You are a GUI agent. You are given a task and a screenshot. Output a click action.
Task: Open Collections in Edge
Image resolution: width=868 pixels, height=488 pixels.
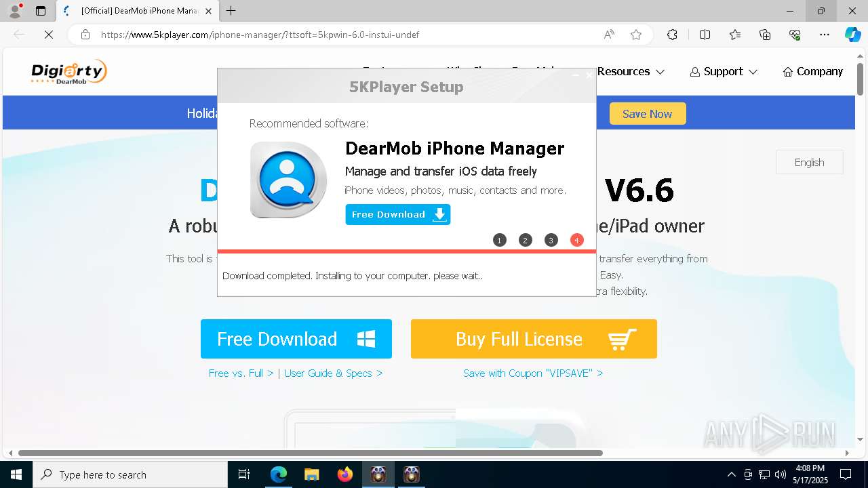[x=765, y=35]
